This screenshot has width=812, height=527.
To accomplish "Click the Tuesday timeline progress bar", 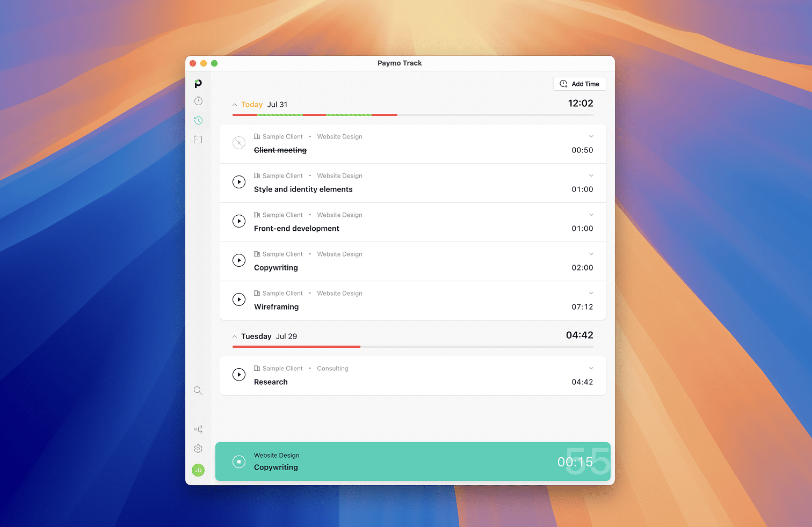I will [413, 347].
